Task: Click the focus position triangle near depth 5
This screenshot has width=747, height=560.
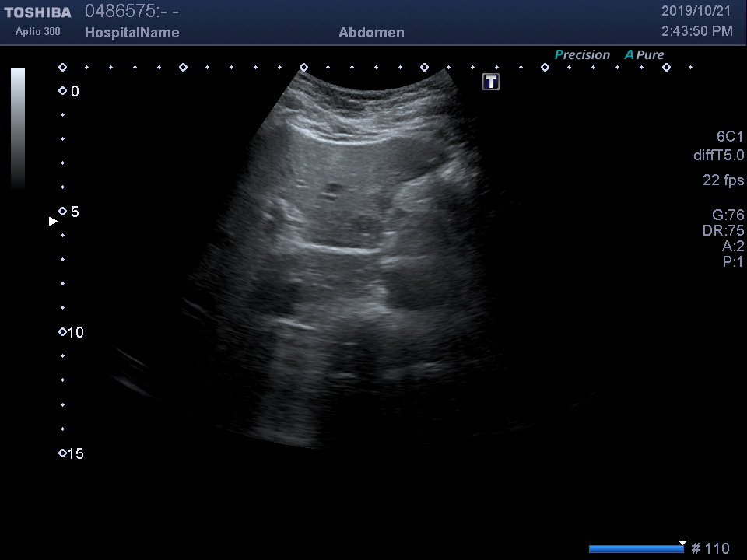Action: pos(54,222)
